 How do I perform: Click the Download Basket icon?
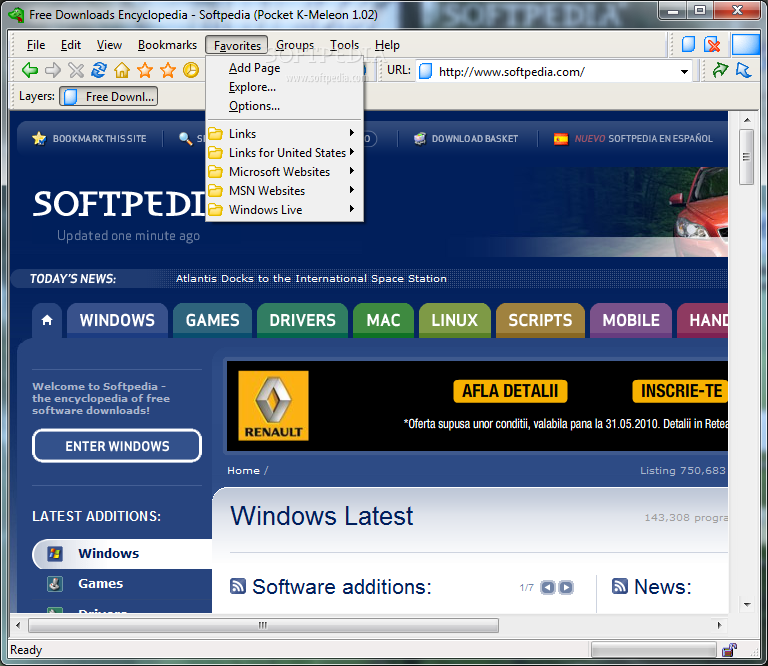click(x=420, y=139)
